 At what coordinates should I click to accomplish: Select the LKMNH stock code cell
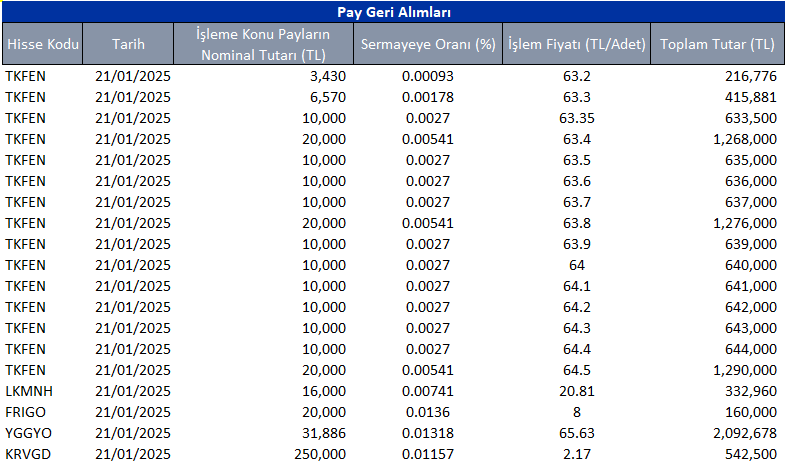(x=27, y=391)
